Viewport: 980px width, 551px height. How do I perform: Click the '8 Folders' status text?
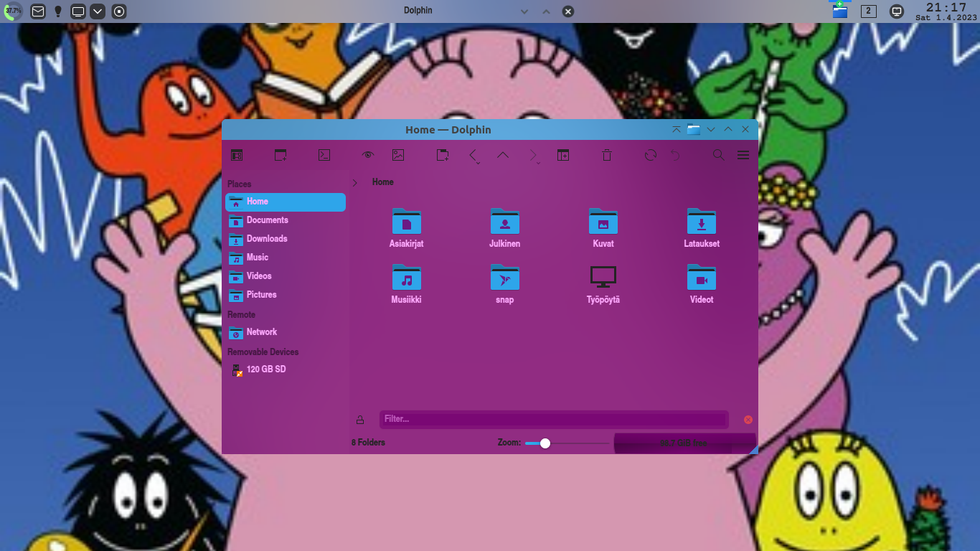pyautogui.click(x=368, y=443)
